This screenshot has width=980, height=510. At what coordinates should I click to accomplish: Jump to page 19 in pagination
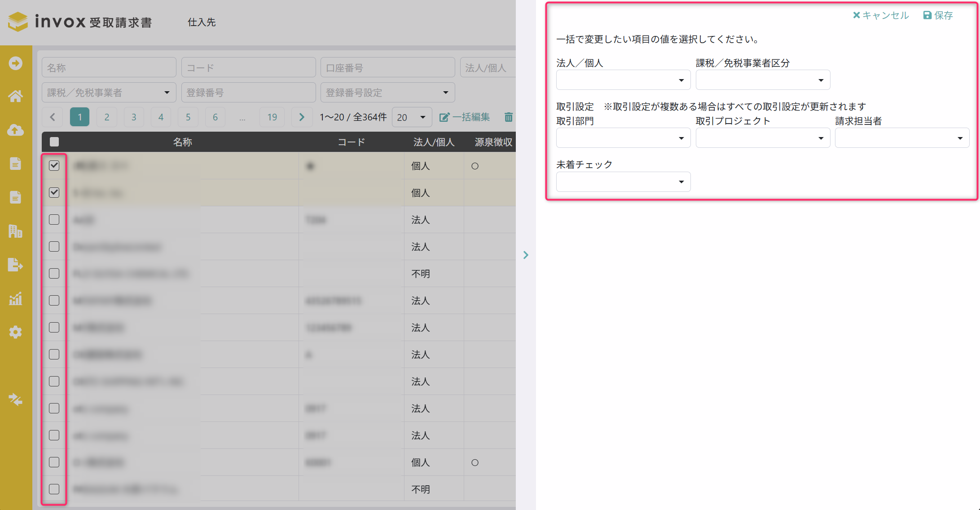tap(272, 117)
